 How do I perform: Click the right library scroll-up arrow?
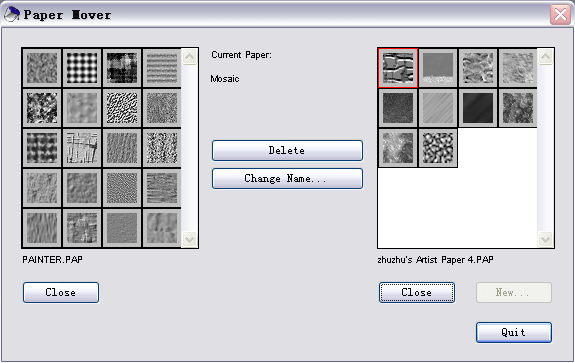(x=545, y=56)
